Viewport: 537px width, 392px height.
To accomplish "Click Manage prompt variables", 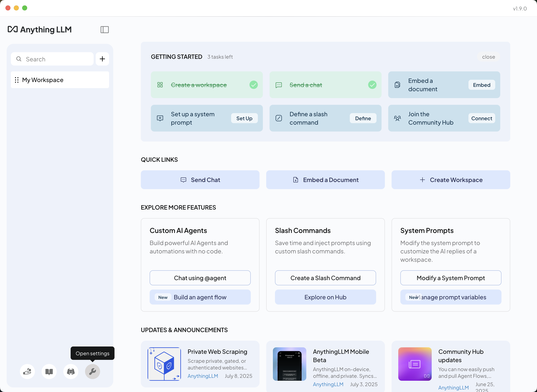I will 451,297.
